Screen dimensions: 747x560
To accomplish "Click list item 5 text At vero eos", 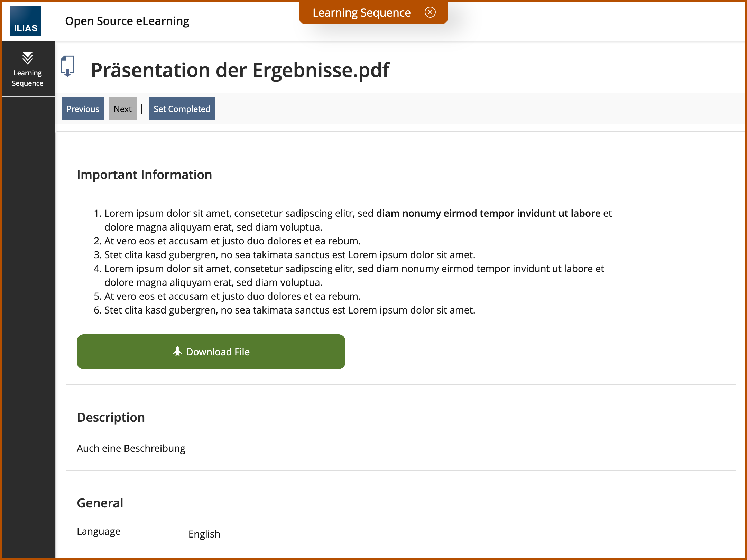I will click(232, 296).
